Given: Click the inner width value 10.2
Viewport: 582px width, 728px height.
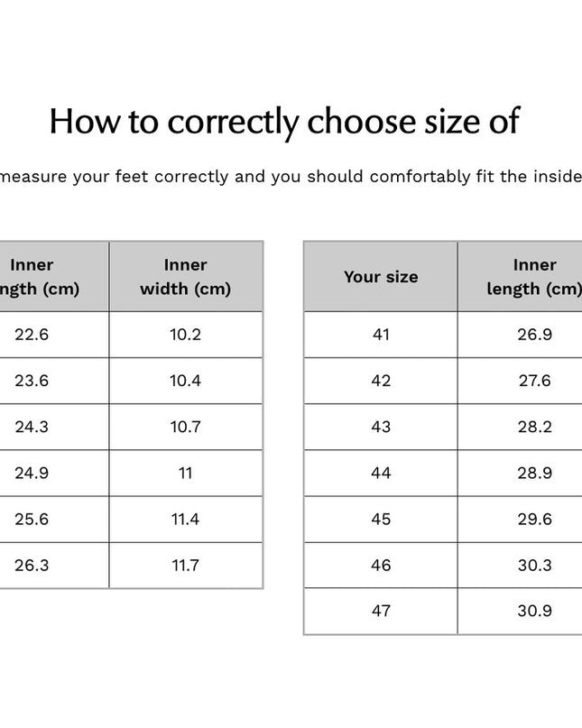Looking at the screenshot, I should point(185,335).
